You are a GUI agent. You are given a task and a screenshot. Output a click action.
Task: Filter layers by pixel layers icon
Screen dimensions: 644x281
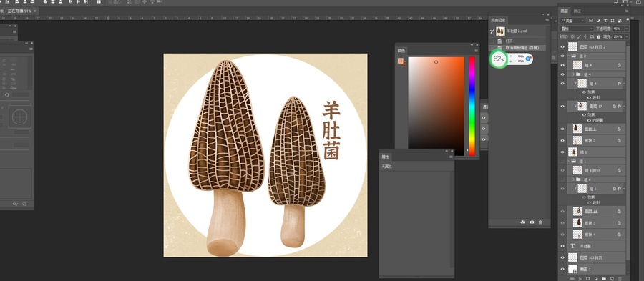pos(591,21)
